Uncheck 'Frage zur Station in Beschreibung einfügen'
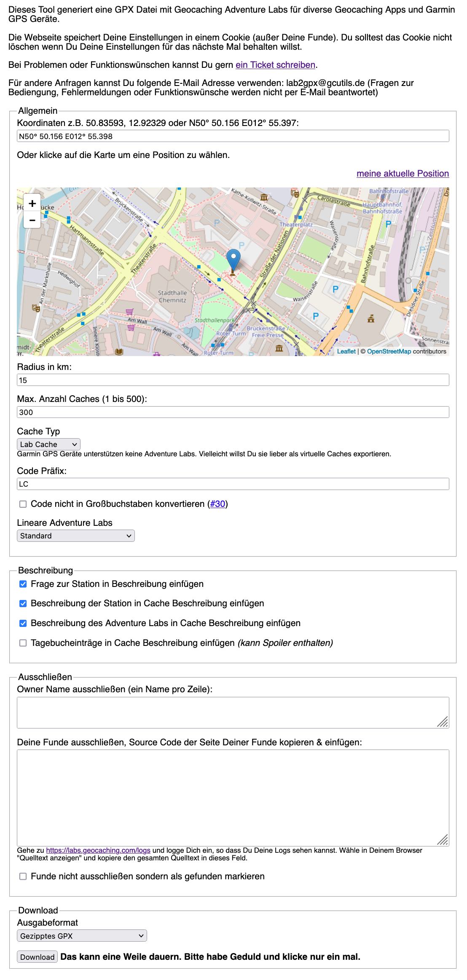The height and width of the screenshot is (980, 467). coord(23,584)
